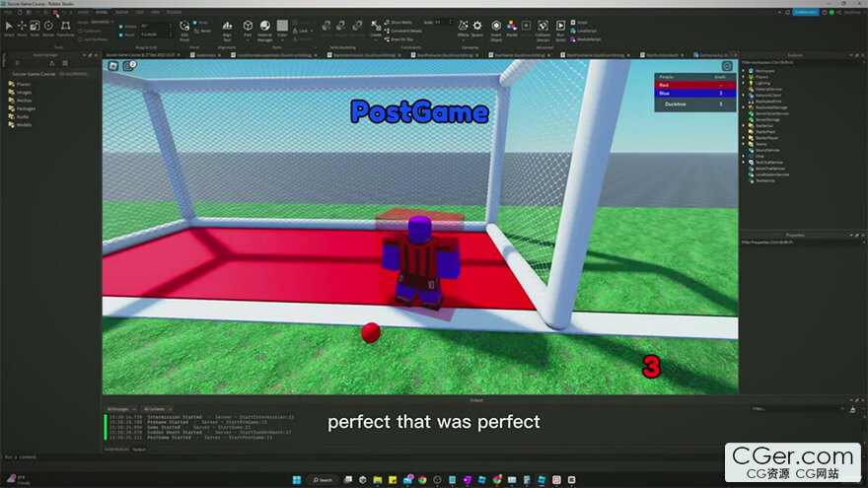
Task: Click the Run Script icon
Action: 561,28
